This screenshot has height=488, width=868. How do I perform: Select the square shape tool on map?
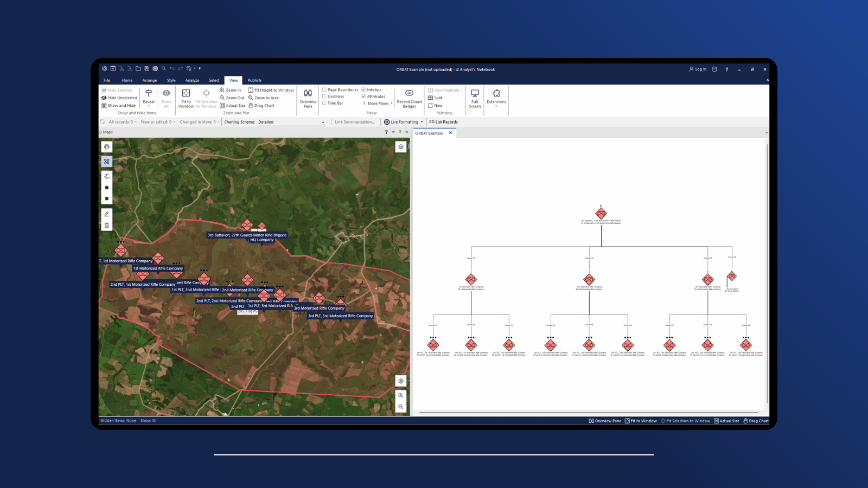pyautogui.click(x=107, y=199)
